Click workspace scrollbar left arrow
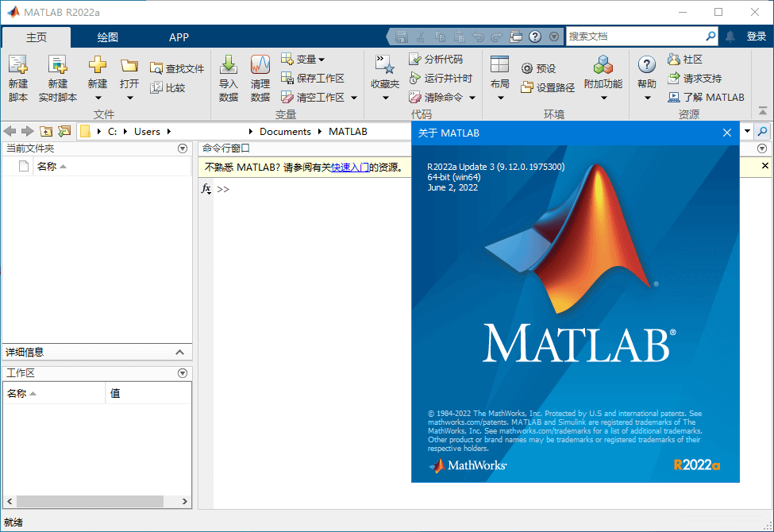The width and height of the screenshot is (774, 532). coord(10,501)
